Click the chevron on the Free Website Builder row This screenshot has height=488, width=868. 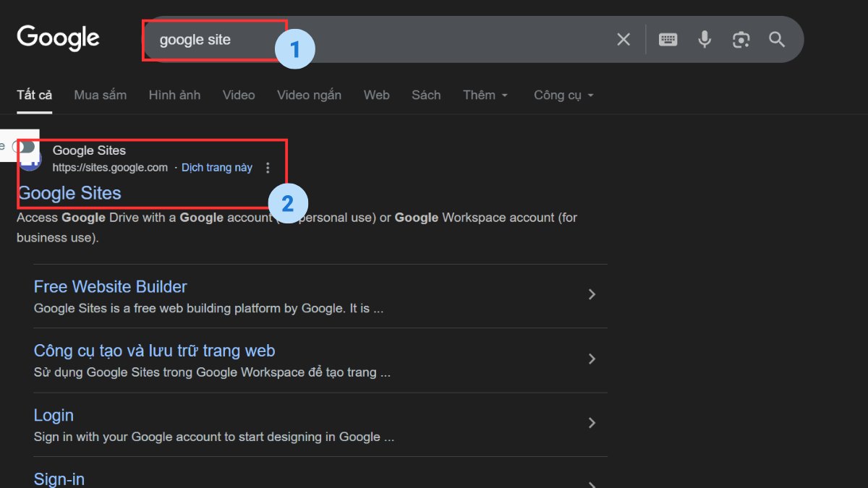tap(592, 294)
